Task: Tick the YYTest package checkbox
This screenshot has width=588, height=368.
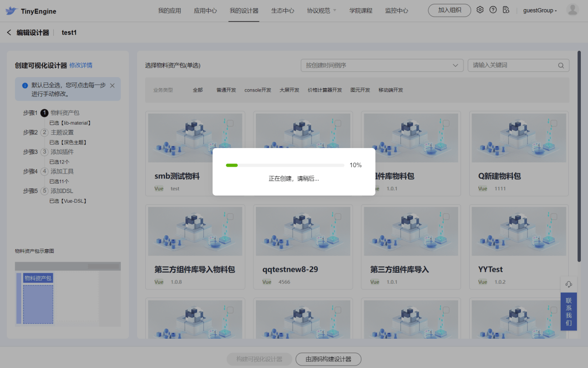Action: (x=554, y=217)
